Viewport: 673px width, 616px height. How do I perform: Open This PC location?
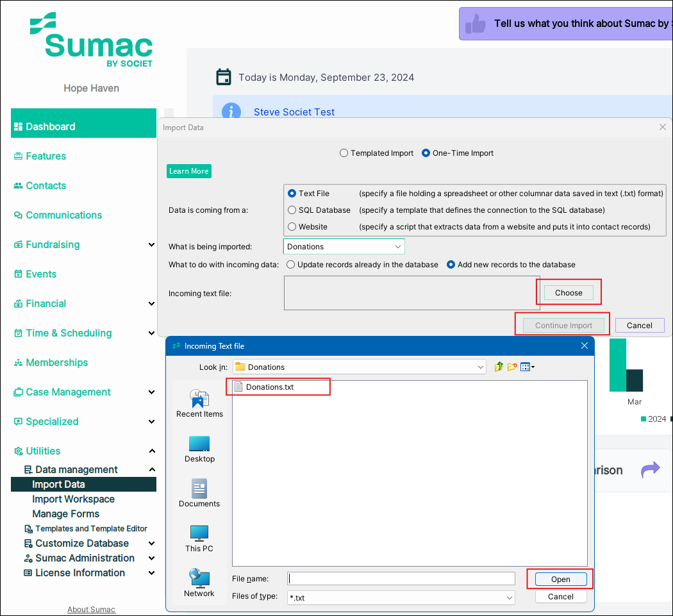[x=199, y=538]
